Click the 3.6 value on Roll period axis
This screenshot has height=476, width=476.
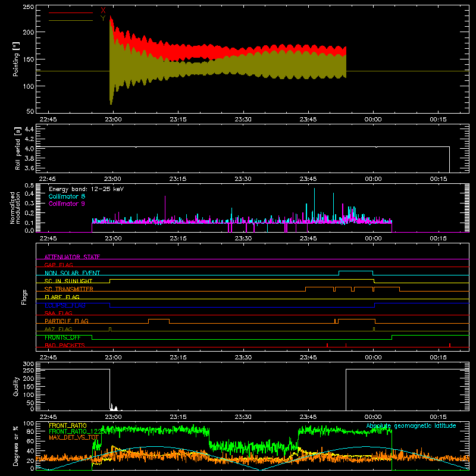[29, 168]
